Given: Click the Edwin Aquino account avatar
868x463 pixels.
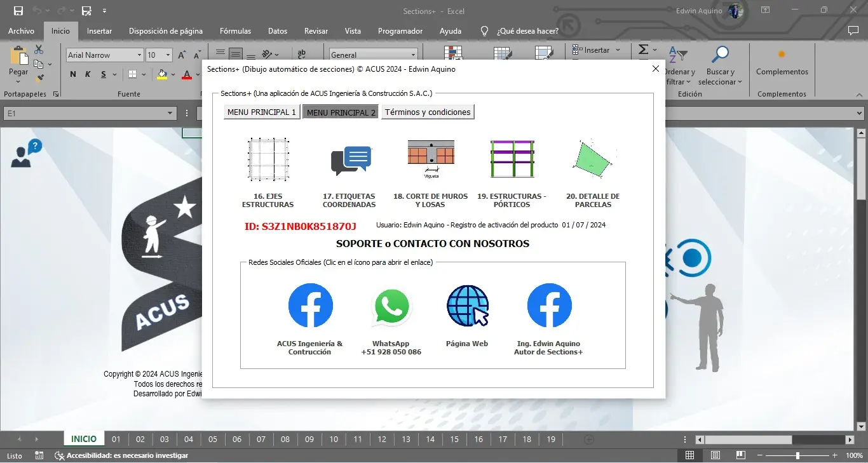Looking at the screenshot, I should tap(736, 11).
